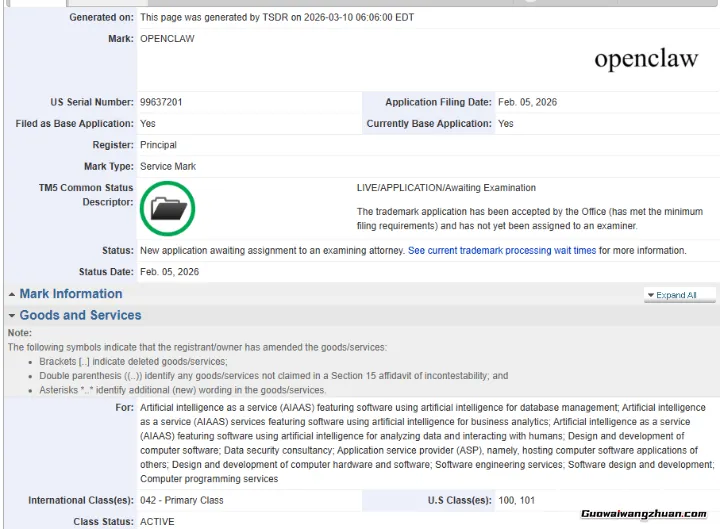Click Application Filing Date value Feb. 05, 2026

527,102
